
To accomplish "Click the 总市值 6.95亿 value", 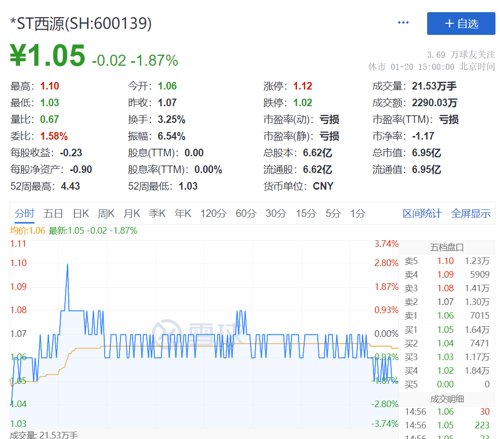I will pos(426,153).
